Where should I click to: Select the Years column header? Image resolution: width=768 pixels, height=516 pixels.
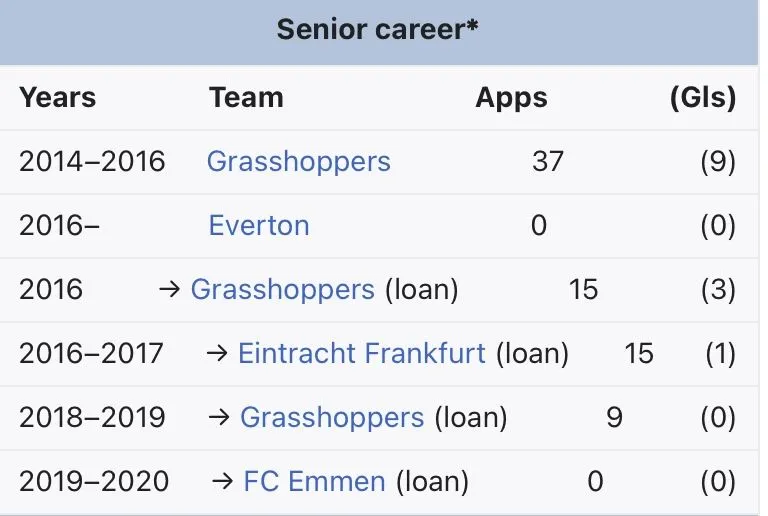point(58,97)
